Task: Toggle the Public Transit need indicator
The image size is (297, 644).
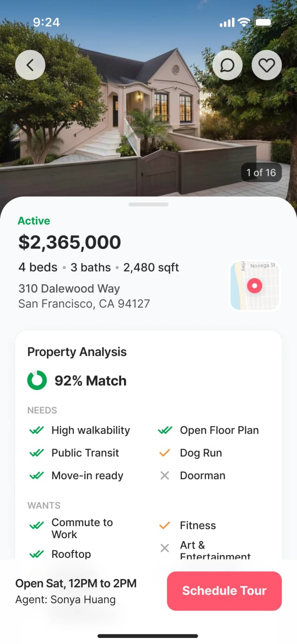Action: pyautogui.click(x=36, y=453)
